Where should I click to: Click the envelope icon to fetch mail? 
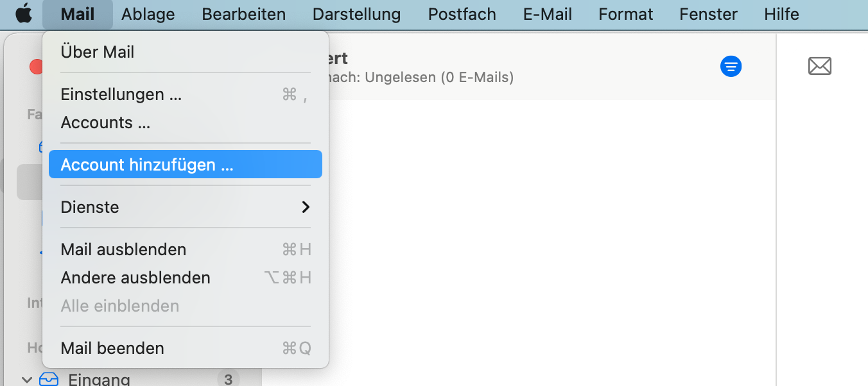(x=819, y=66)
